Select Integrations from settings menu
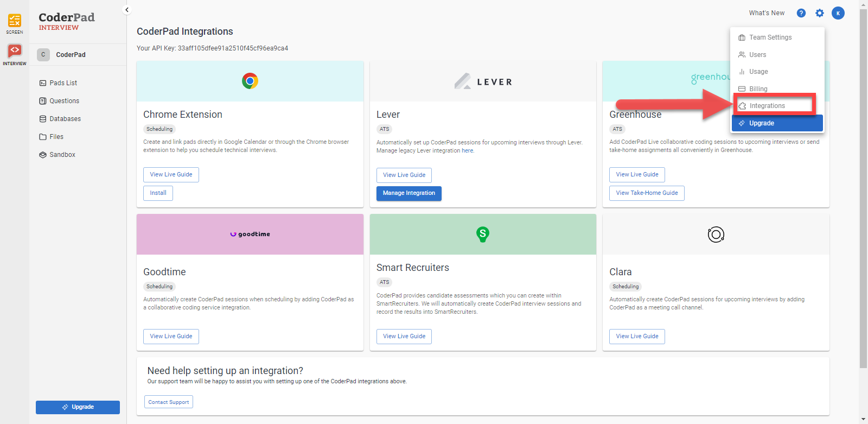The width and height of the screenshot is (868, 424). (767, 106)
